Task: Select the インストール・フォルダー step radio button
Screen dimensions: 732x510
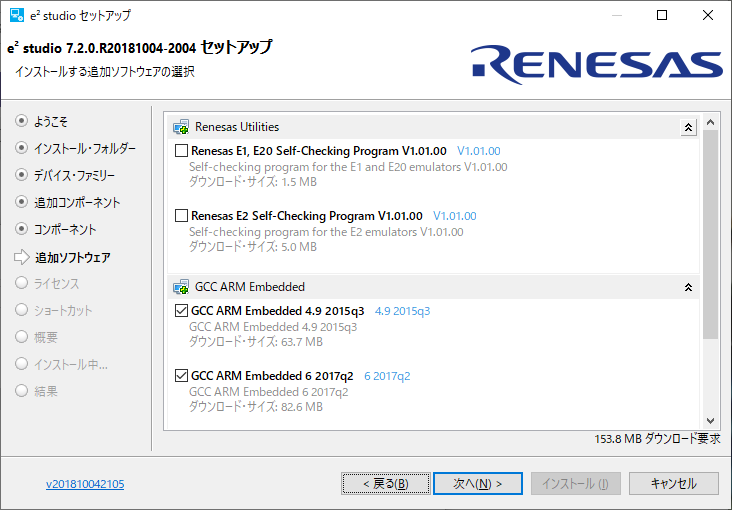Action: (21, 148)
